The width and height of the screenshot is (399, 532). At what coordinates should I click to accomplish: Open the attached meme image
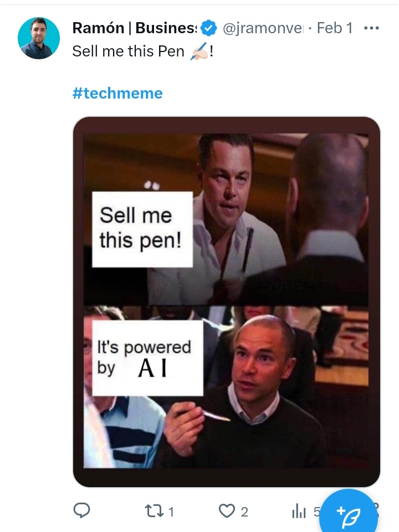point(227,302)
